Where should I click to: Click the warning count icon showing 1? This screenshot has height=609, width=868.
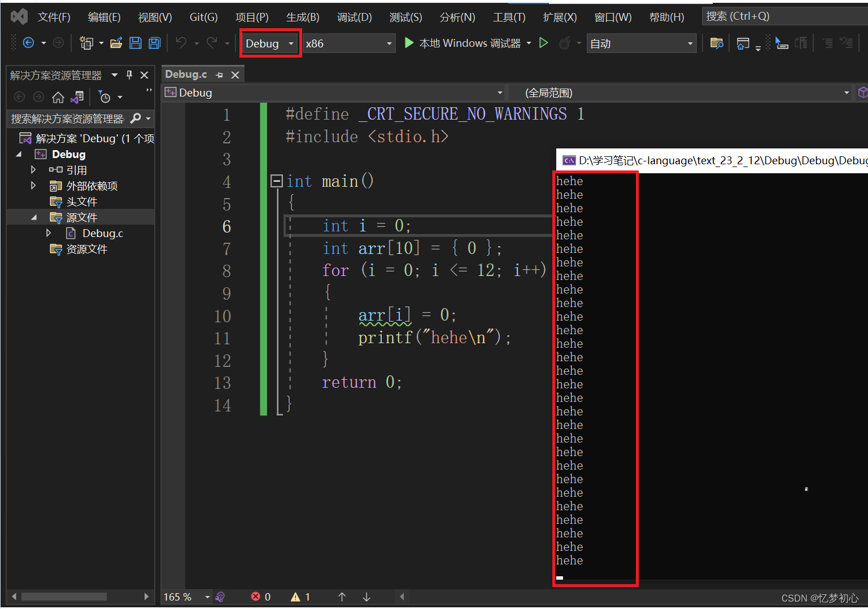tap(295, 597)
